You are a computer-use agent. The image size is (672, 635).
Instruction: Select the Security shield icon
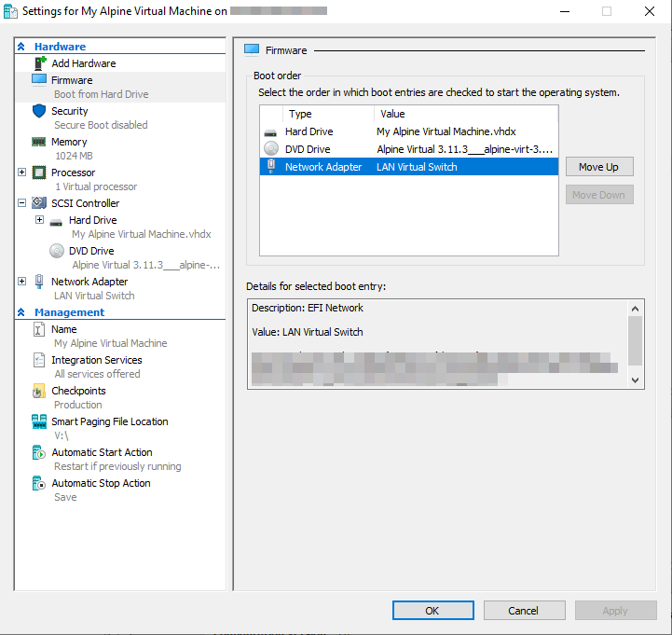(39, 111)
